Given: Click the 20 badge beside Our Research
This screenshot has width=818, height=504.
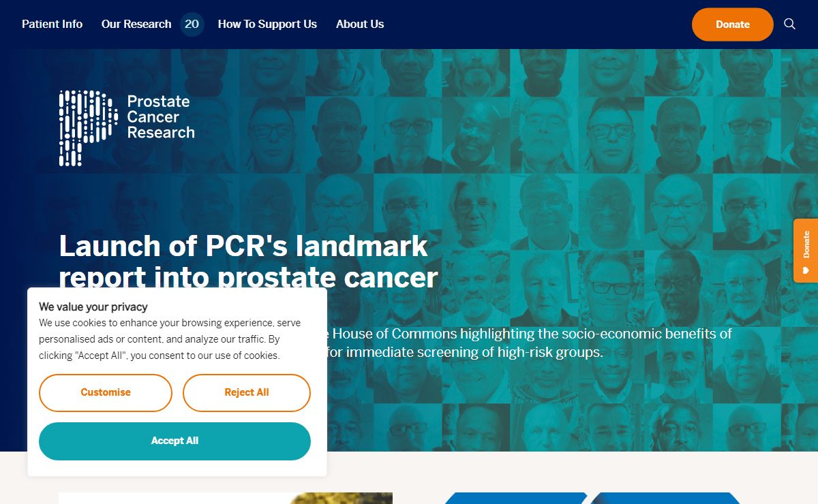Looking at the screenshot, I should point(192,25).
